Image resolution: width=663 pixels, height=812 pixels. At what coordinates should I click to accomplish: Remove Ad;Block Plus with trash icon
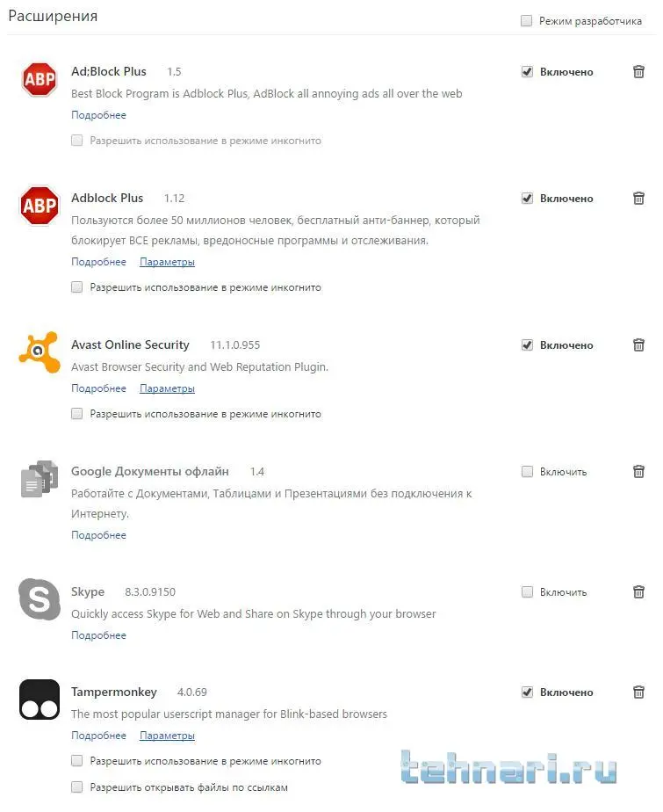pyautogui.click(x=638, y=72)
